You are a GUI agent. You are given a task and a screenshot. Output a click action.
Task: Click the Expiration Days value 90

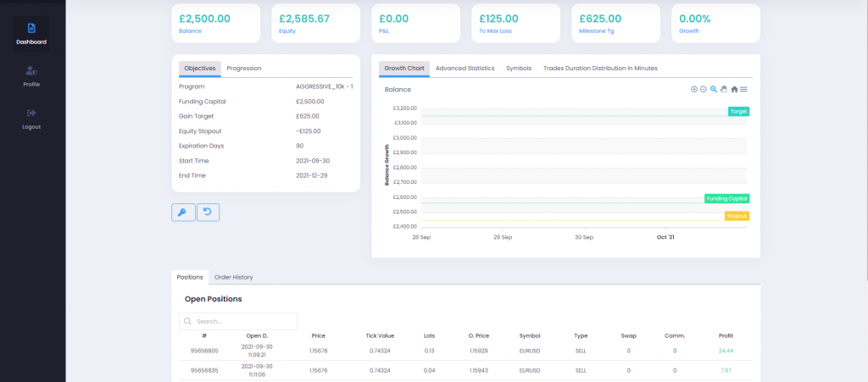(299, 146)
